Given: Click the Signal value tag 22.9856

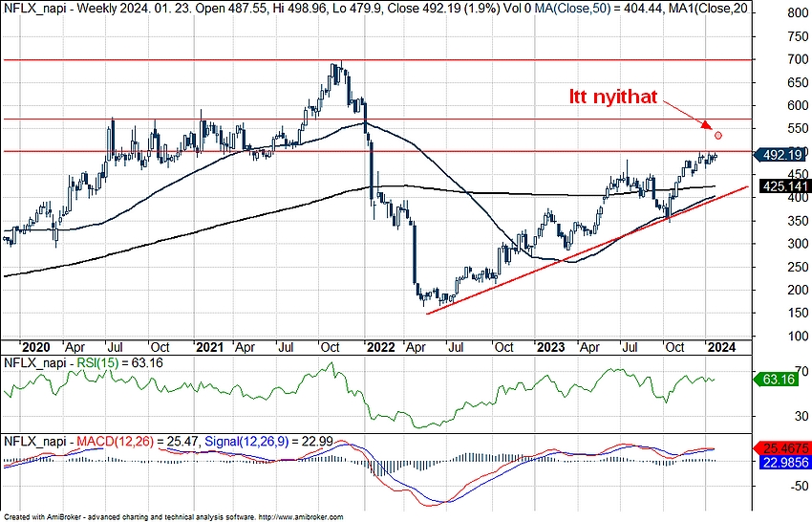Looking at the screenshot, I should click(x=785, y=462).
